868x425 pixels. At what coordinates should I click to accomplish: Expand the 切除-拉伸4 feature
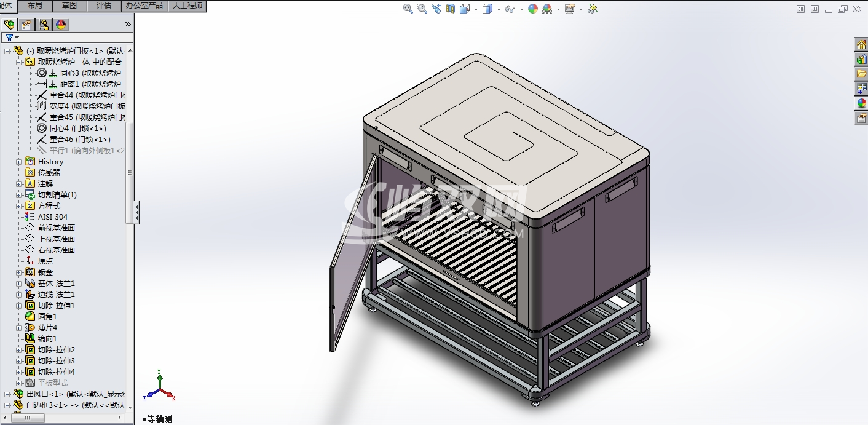click(x=18, y=372)
